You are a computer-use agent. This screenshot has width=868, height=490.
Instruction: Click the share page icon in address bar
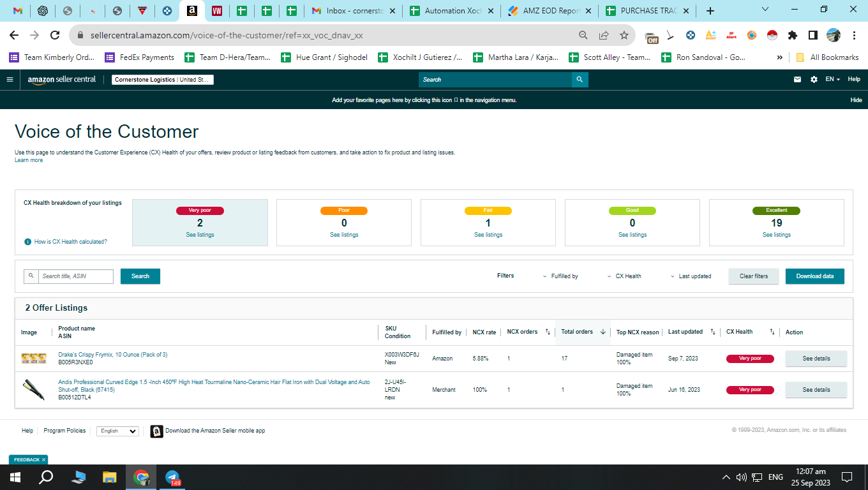[604, 36]
